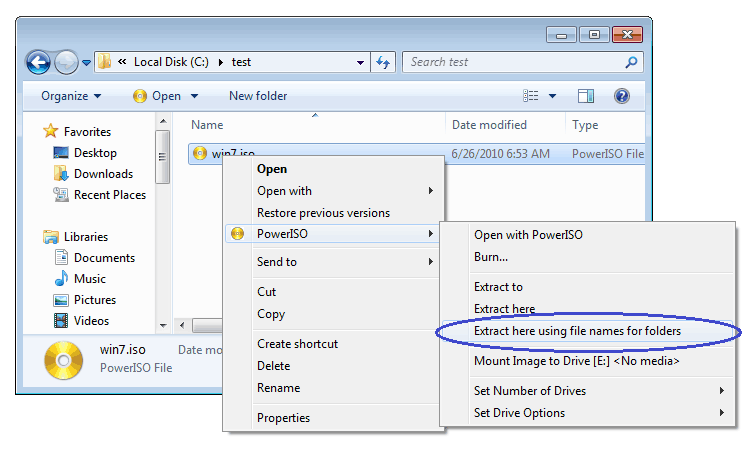Viewport: 750px width, 450px height.
Task: Click the navigation pane scroll up arrow
Action: 163,121
